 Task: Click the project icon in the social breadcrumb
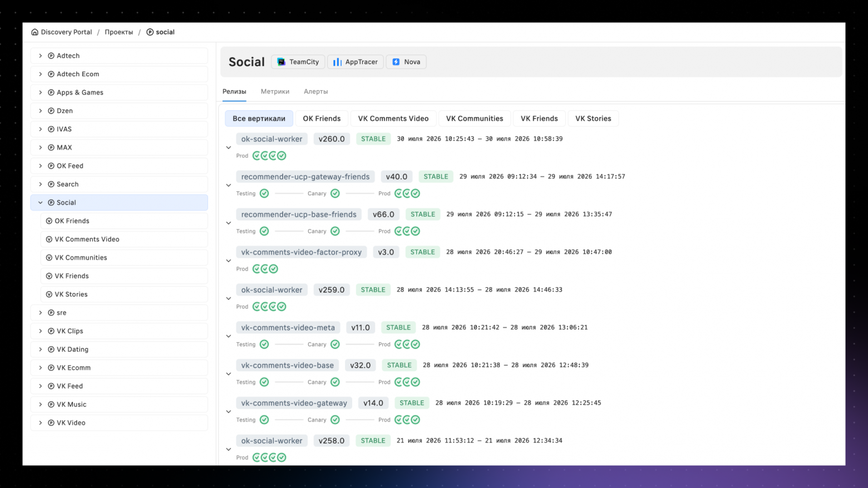pyautogui.click(x=150, y=32)
